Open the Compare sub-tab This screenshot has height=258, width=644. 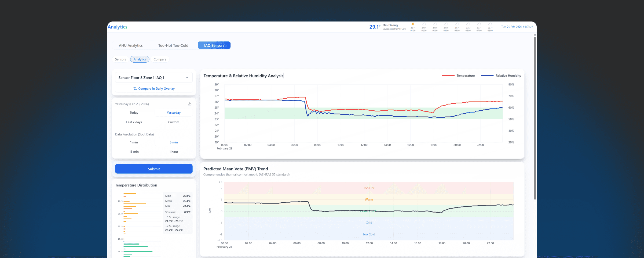pyautogui.click(x=160, y=59)
